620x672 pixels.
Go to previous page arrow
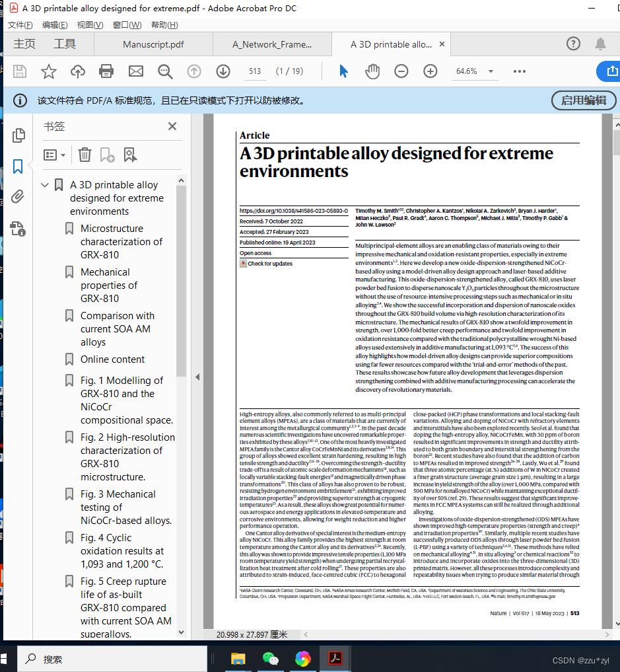point(194,71)
